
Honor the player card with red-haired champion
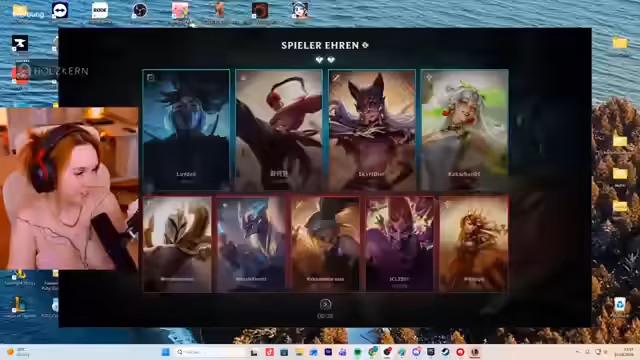pos(279,130)
